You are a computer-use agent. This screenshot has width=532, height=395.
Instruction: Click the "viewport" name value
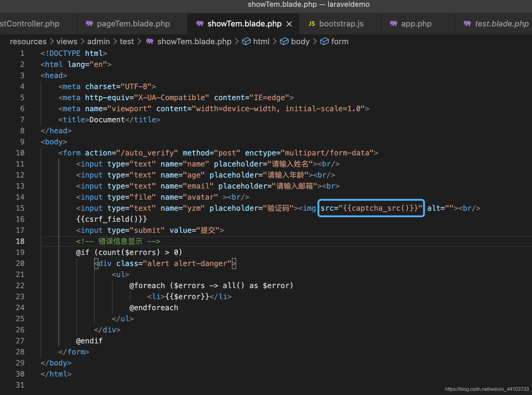[129, 109]
